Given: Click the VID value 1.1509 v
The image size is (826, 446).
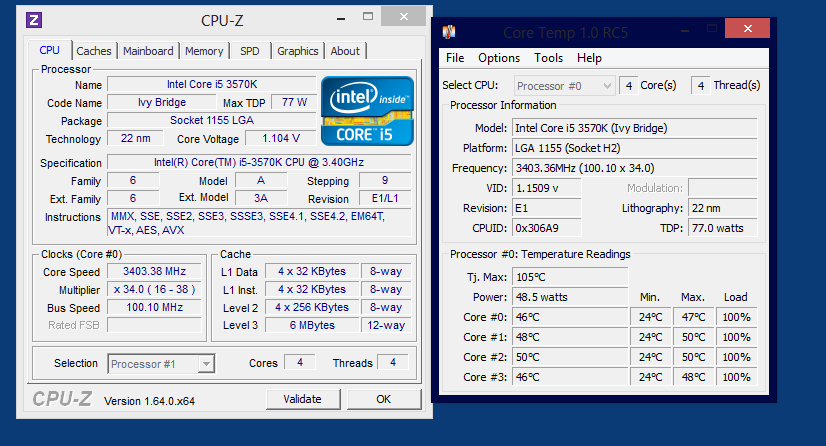Looking at the screenshot, I should point(547,188).
